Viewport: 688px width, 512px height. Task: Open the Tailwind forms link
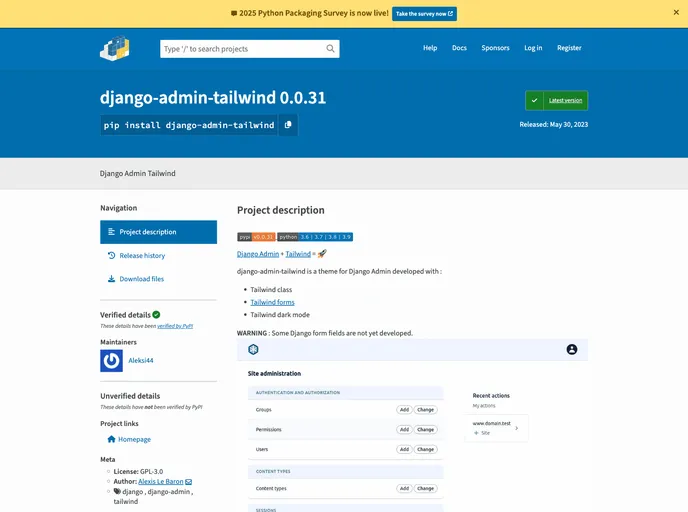point(272,302)
